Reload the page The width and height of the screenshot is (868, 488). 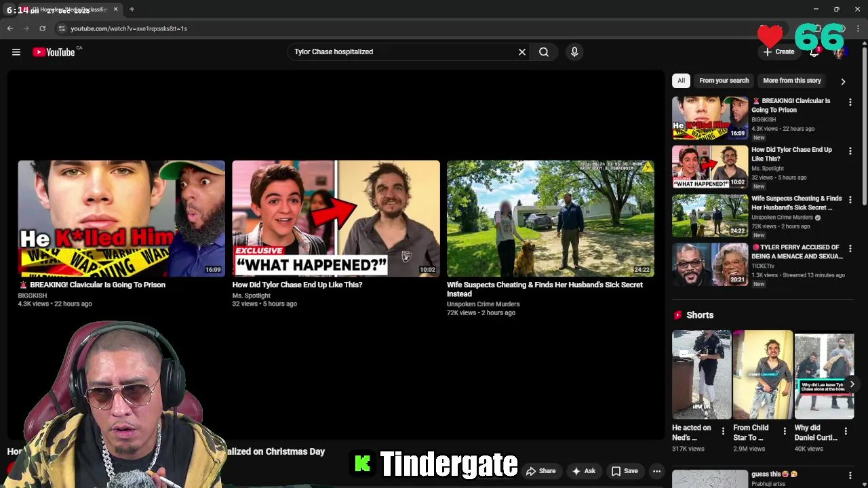point(43,28)
